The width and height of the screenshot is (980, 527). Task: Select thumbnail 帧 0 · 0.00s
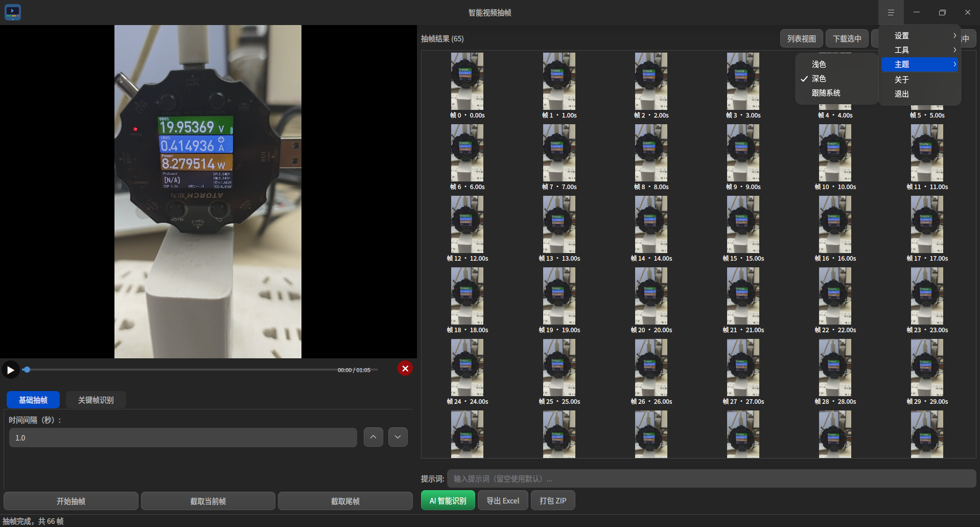(468, 86)
